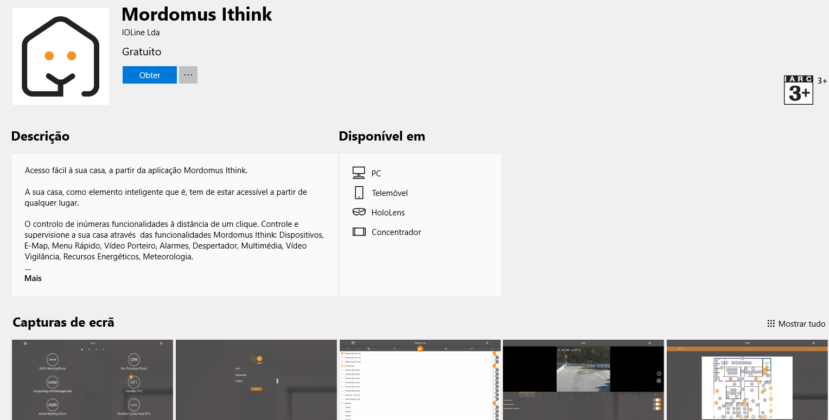829x420 pixels.
Task: Open the camera video screenshot
Action: click(583, 380)
